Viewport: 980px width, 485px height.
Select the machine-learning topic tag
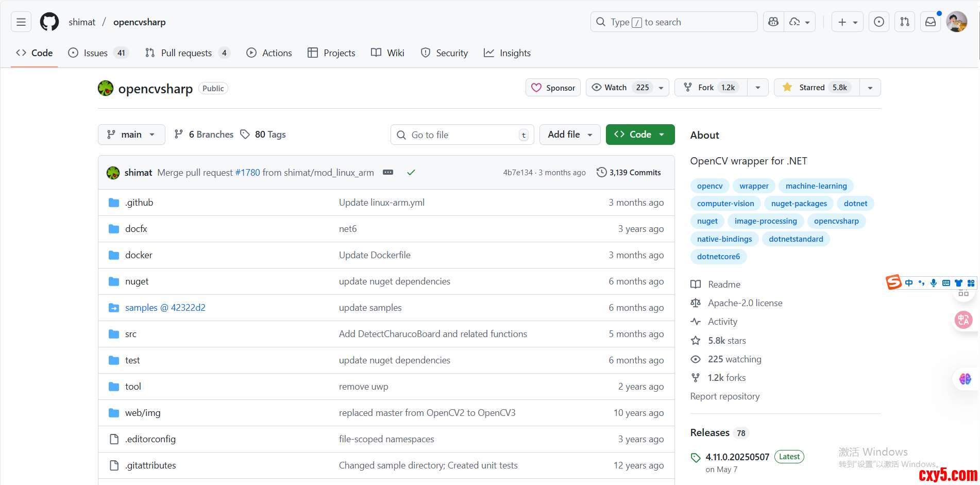click(x=816, y=186)
